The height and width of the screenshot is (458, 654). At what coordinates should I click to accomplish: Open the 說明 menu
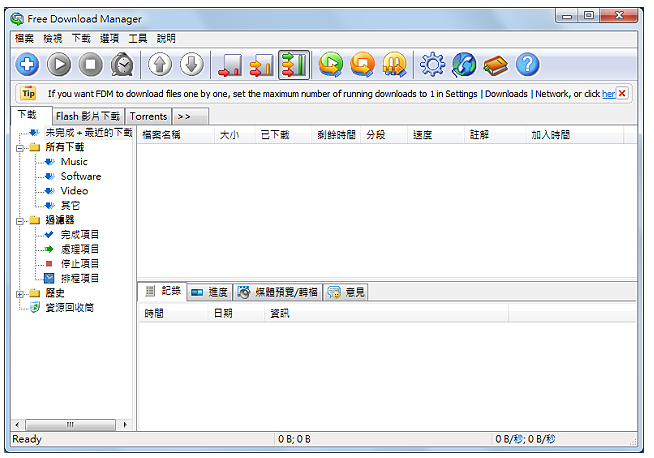click(x=166, y=39)
